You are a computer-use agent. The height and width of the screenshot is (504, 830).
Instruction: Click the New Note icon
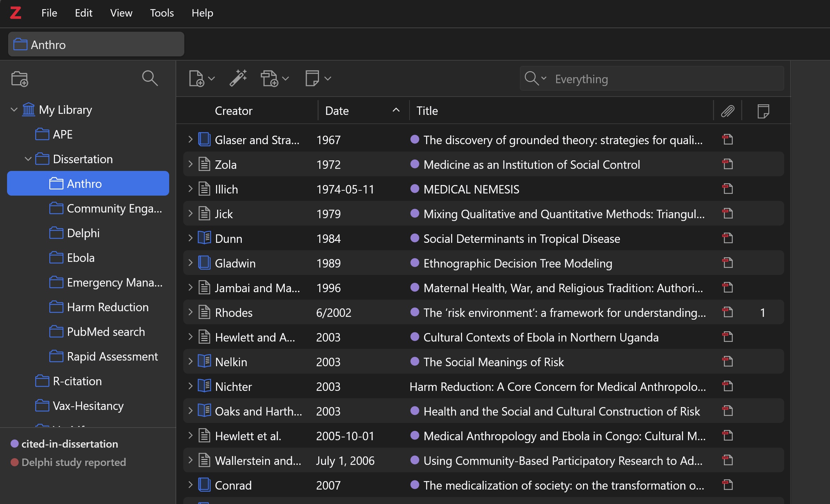tap(312, 78)
